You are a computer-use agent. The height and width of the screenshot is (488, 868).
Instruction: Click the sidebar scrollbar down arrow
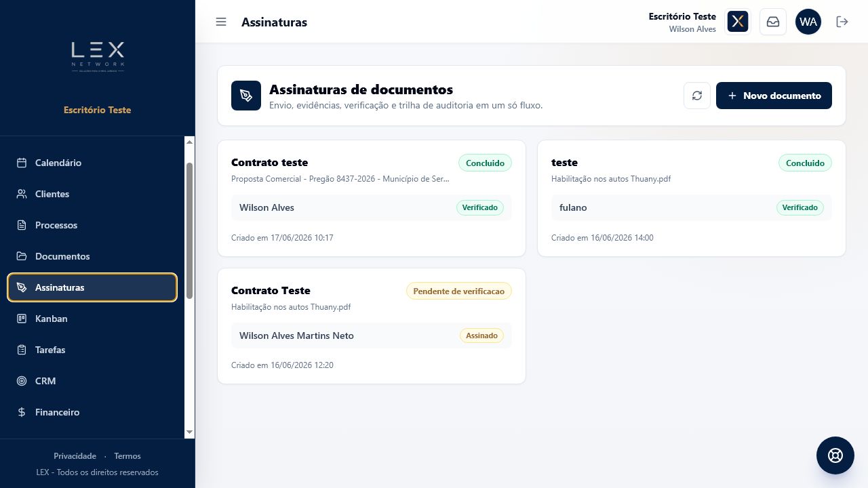pos(189,432)
